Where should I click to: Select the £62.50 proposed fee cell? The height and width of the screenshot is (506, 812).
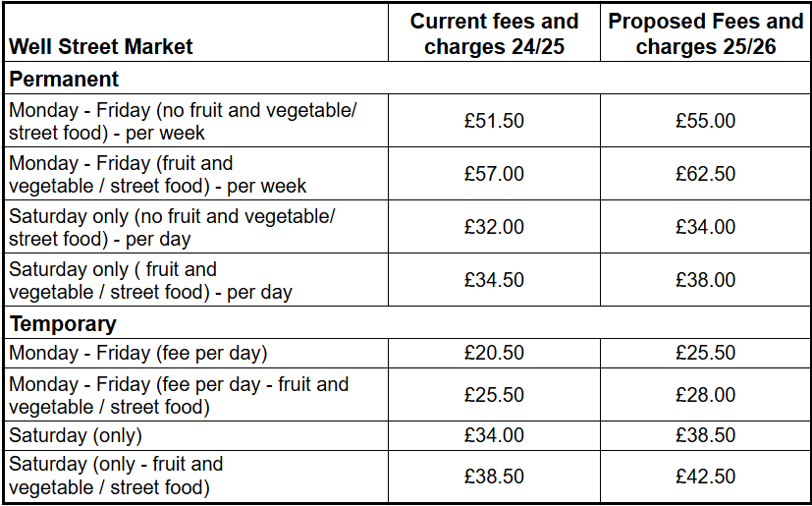[x=705, y=174]
